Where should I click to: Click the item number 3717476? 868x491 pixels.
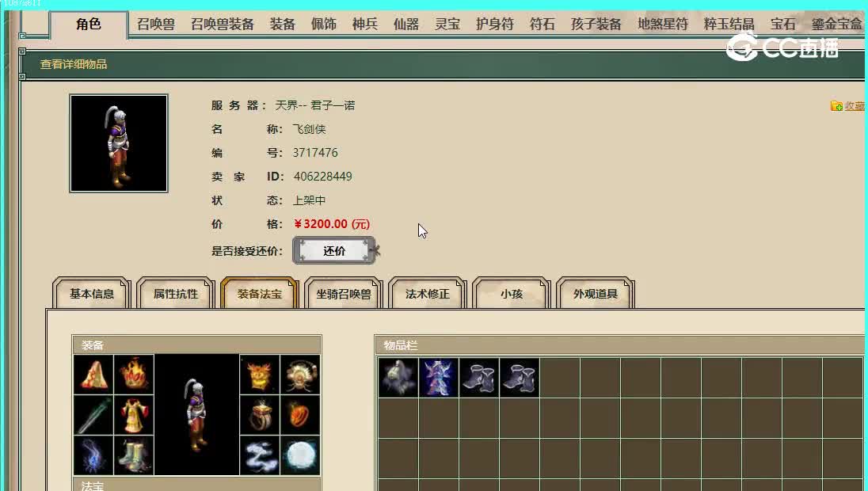coord(315,153)
